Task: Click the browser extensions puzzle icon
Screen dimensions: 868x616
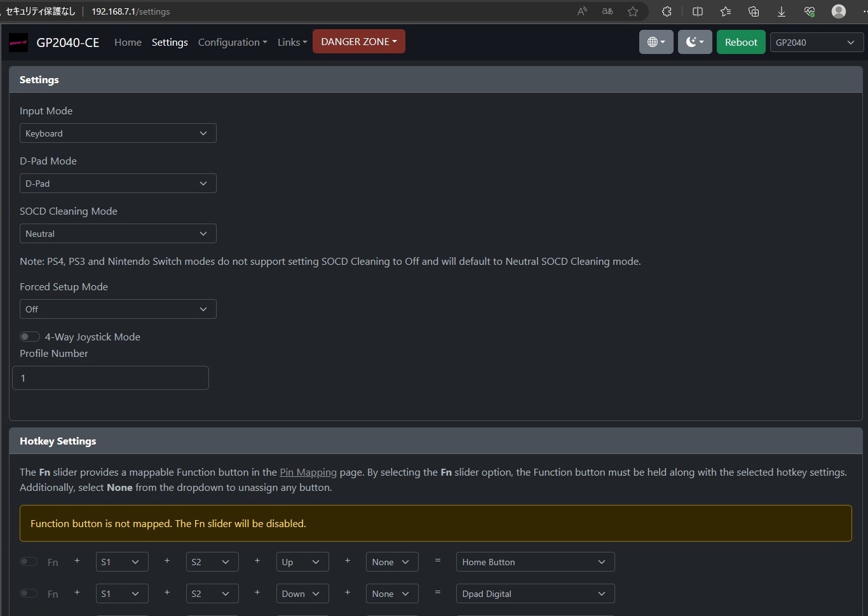Action: 667,11
